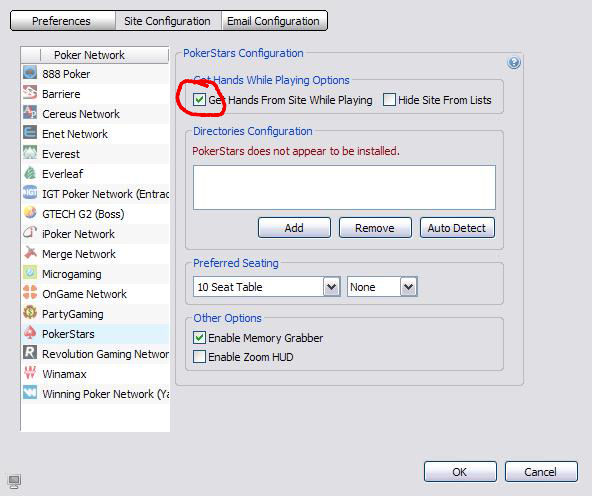Click the GTECH G2 (Boss) icon
This screenshot has height=496, width=592.
tap(30, 213)
